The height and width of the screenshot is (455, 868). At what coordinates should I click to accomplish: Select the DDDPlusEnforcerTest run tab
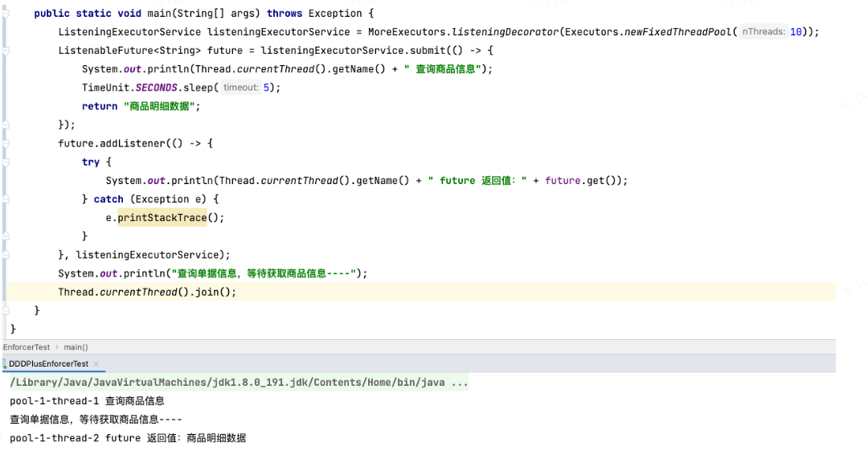click(x=48, y=363)
